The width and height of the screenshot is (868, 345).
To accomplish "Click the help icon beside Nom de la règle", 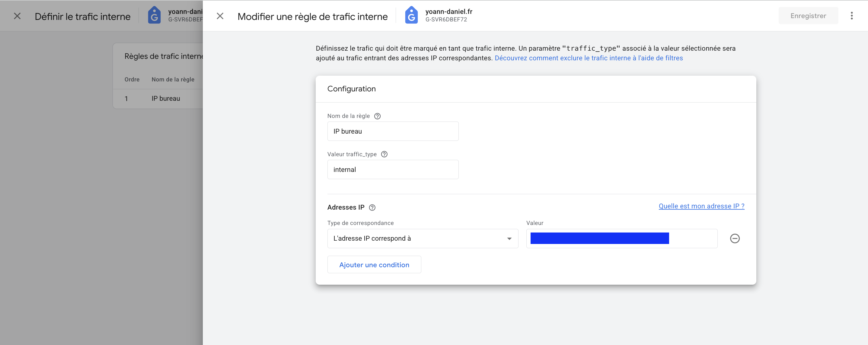I will pyautogui.click(x=377, y=116).
